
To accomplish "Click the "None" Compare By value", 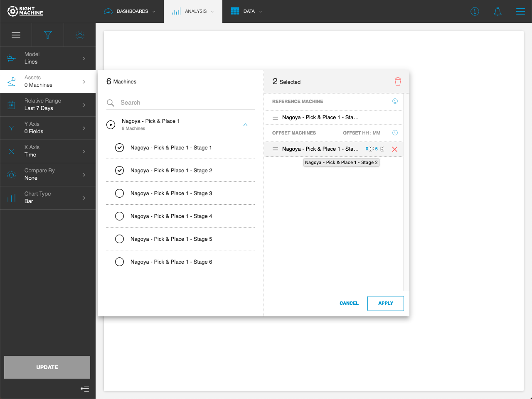I will click(x=31, y=178).
